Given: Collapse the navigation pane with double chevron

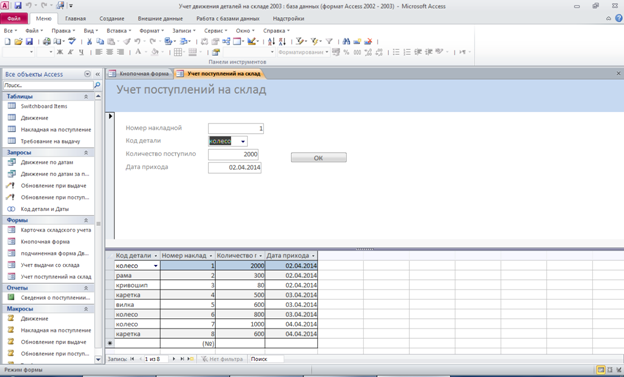Looking at the screenshot, I should [x=98, y=74].
